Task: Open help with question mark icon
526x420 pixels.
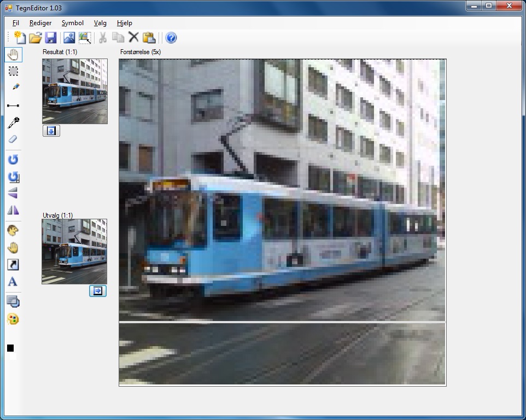Action: [171, 38]
